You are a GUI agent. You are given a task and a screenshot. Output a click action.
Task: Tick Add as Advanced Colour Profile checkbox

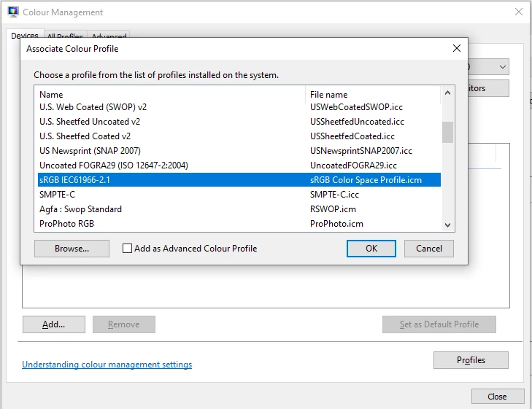coord(127,249)
